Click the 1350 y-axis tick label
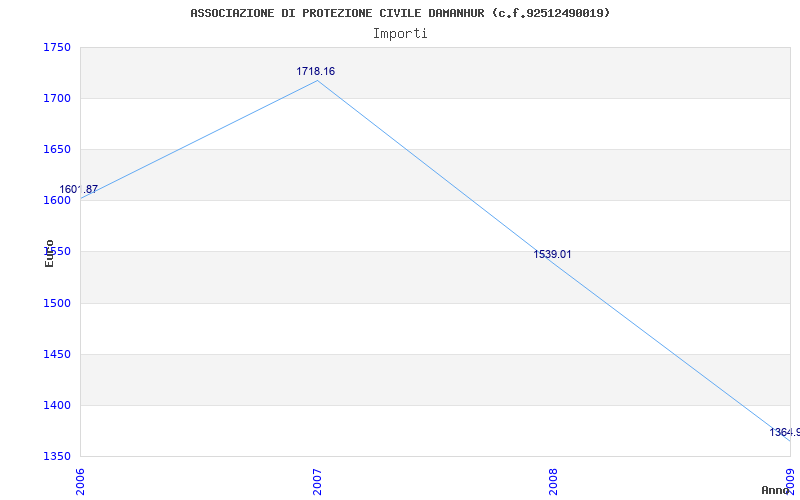Image resolution: width=800 pixels, height=500 pixels. (x=56, y=456)
